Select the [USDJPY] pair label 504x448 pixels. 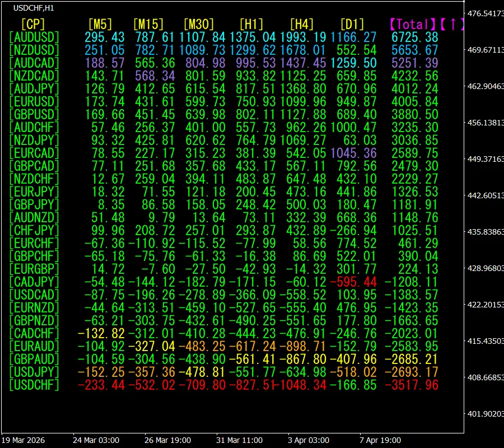(34, 372)
